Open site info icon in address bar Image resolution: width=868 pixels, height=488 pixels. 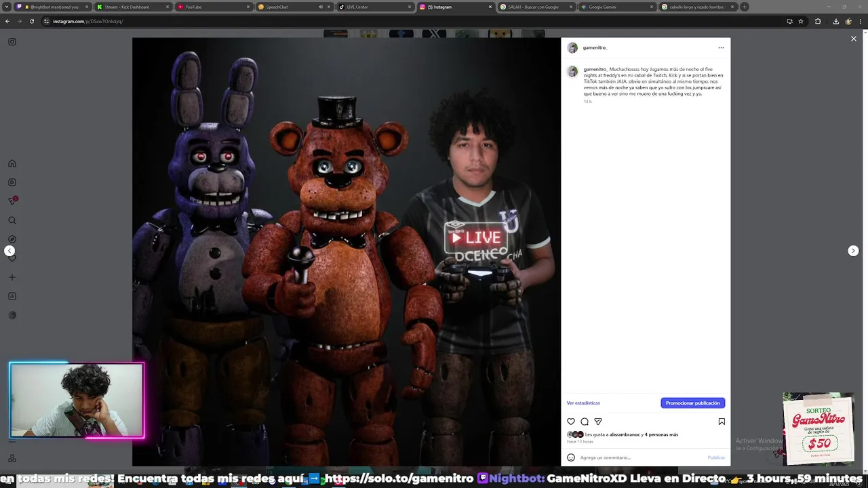tap(47, 21)
